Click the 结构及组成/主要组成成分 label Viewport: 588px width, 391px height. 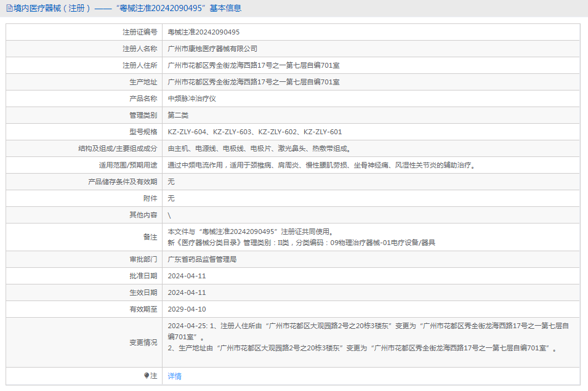[118, 148]
